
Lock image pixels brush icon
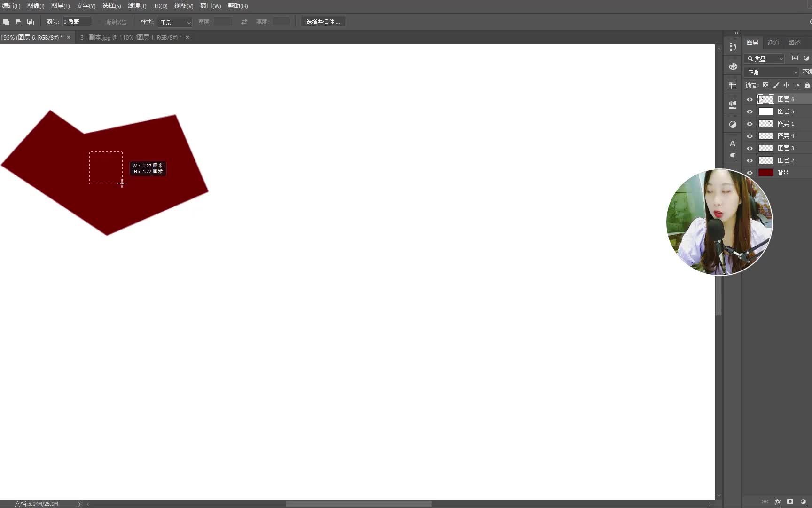776,85
